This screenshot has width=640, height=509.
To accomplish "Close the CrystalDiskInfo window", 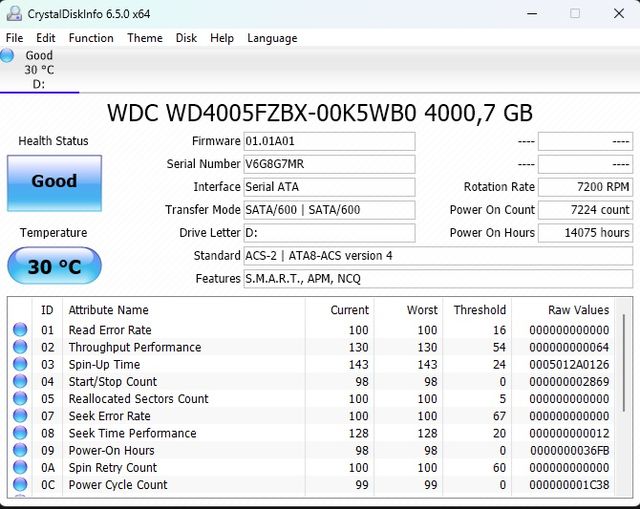I will coord(619,13).
